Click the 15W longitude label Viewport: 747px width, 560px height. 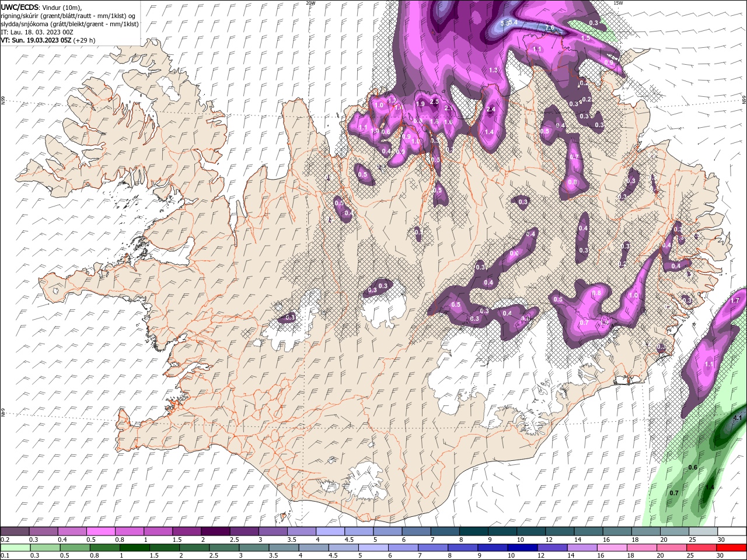tap(619, 3)
